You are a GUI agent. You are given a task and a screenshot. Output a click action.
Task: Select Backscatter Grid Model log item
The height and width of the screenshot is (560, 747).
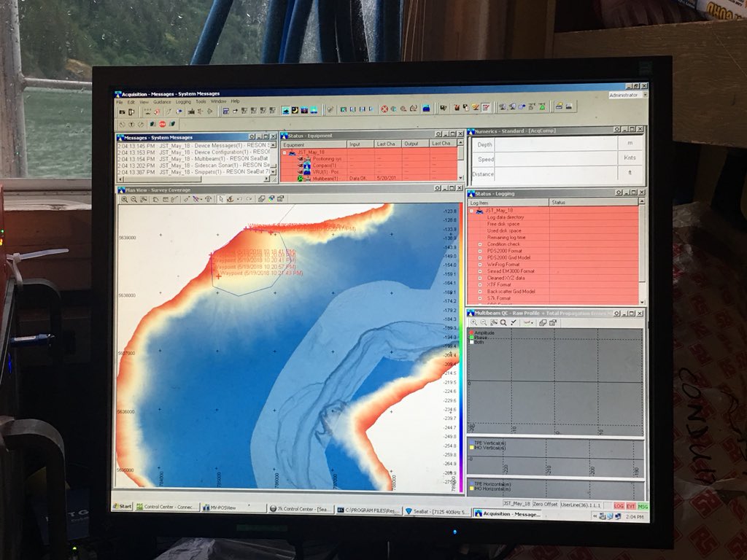[511, 291]
